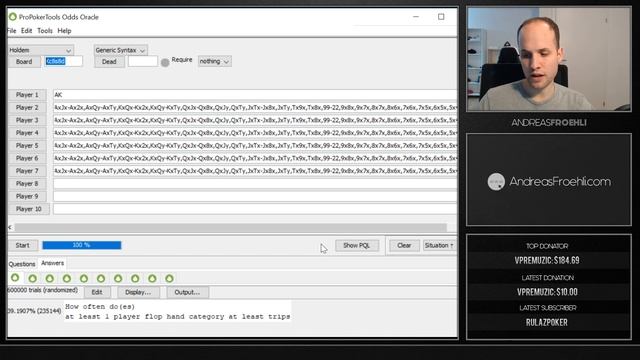The width and height of the screenshot is (640, 360).
Task: Click the Player 2 range input field
Action: [255, 107]
